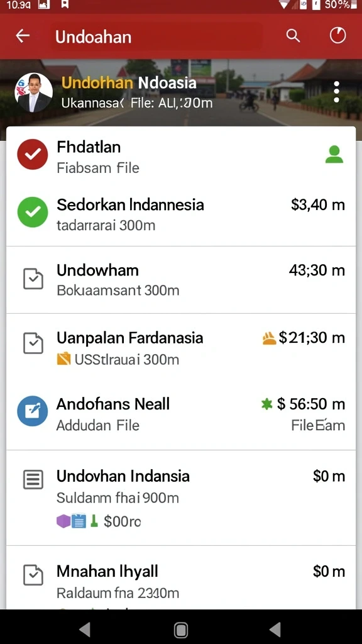Tap the document list icon beside Undovhan Indansia

tap(33, 479)
